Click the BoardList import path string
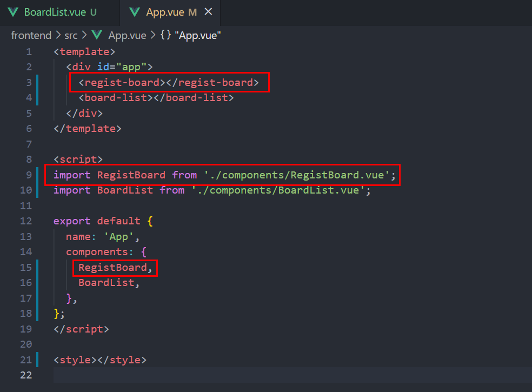Image resolution: width=532 pixels, height=392 pixels. [278, 190]
